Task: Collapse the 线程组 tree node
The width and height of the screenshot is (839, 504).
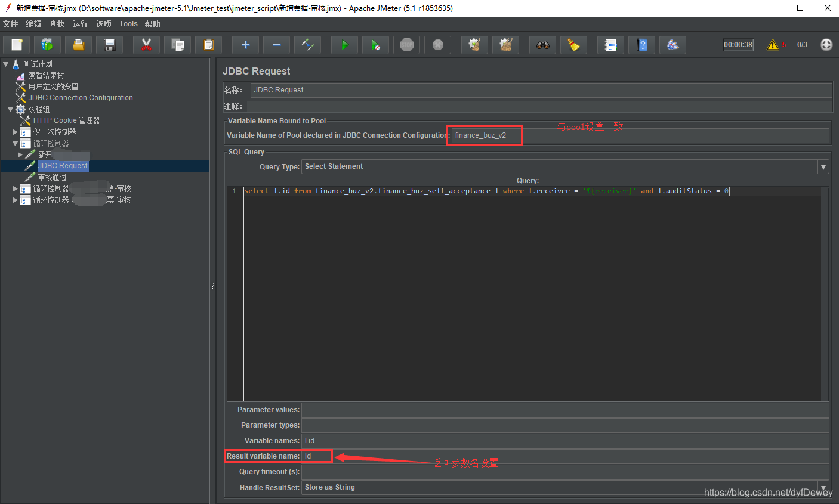Action: point(10,109)
